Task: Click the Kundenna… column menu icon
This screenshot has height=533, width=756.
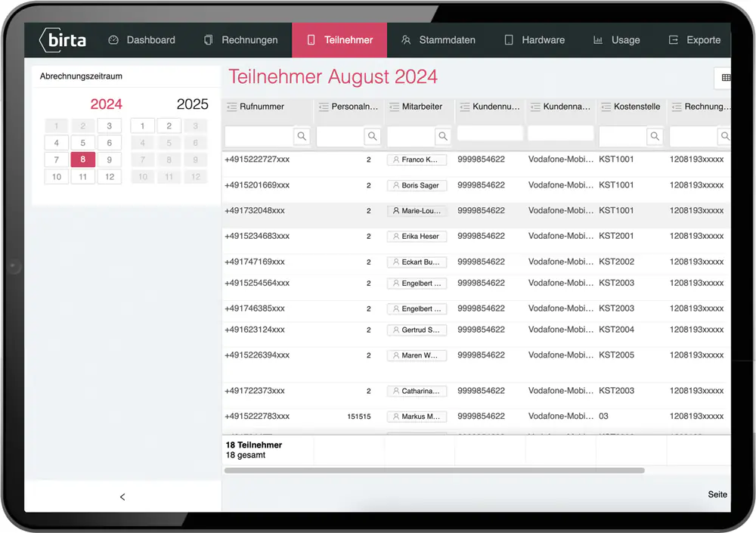Action: 535,107
